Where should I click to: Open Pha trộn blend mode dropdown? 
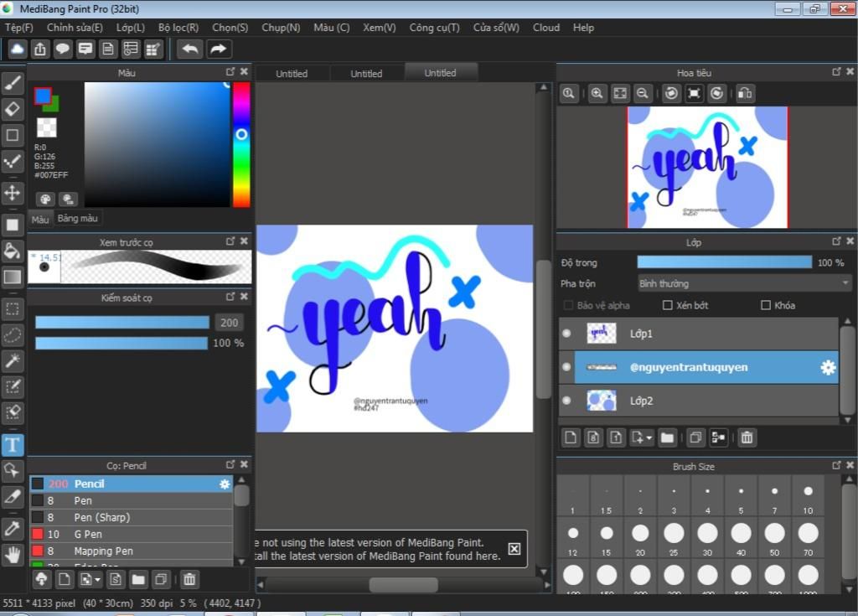coord(744,283)
